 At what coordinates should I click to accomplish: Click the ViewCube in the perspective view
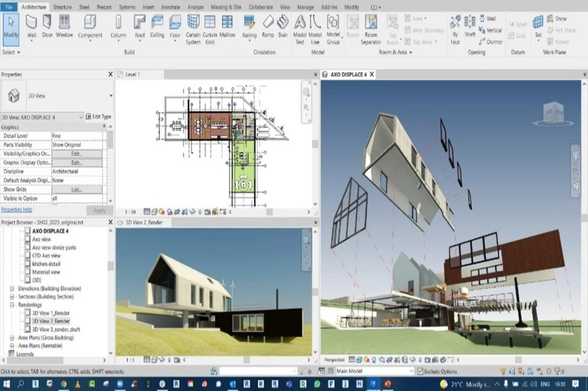point(553,112)
